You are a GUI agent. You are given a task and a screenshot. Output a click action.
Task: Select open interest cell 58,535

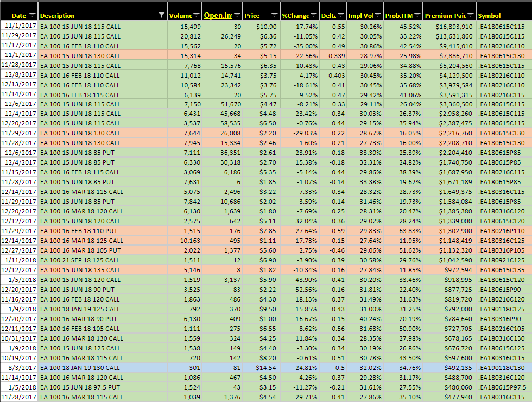[222, 123]
